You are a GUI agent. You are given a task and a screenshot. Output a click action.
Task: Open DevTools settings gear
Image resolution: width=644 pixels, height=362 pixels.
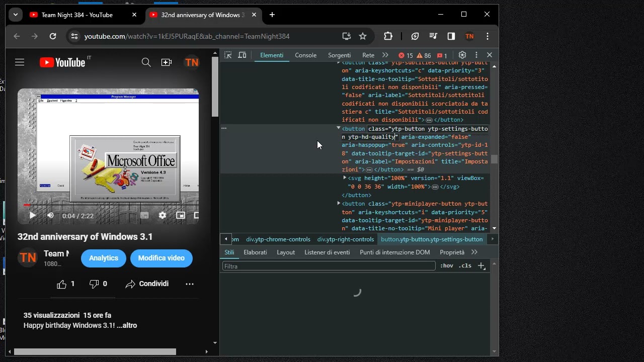click(462, 55)
